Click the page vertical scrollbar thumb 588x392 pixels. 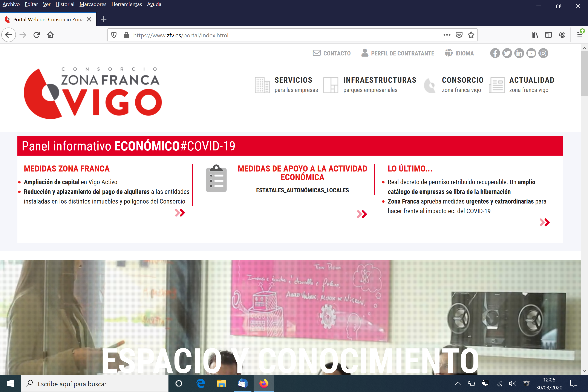point(584,73)
